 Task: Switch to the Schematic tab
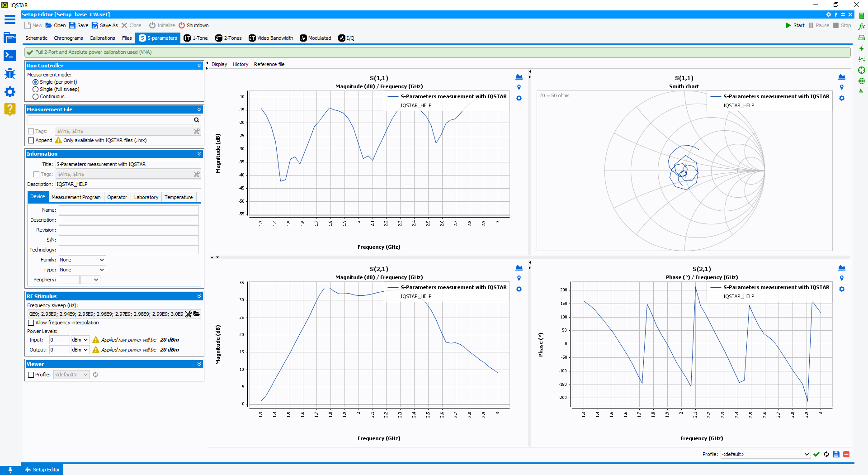(x=36, y=38)
